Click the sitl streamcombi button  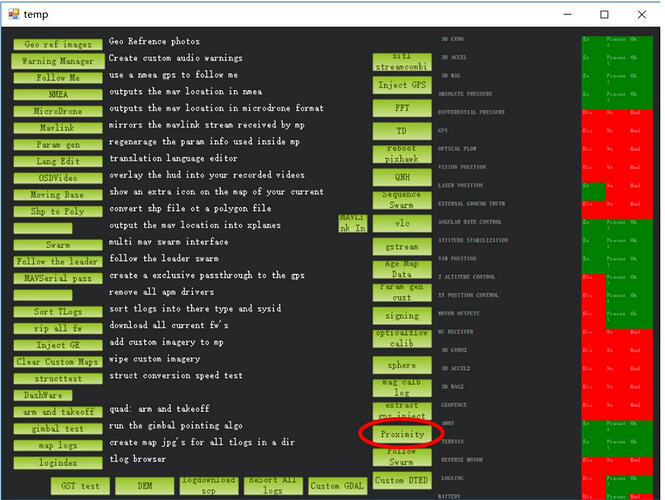point(402,62)
